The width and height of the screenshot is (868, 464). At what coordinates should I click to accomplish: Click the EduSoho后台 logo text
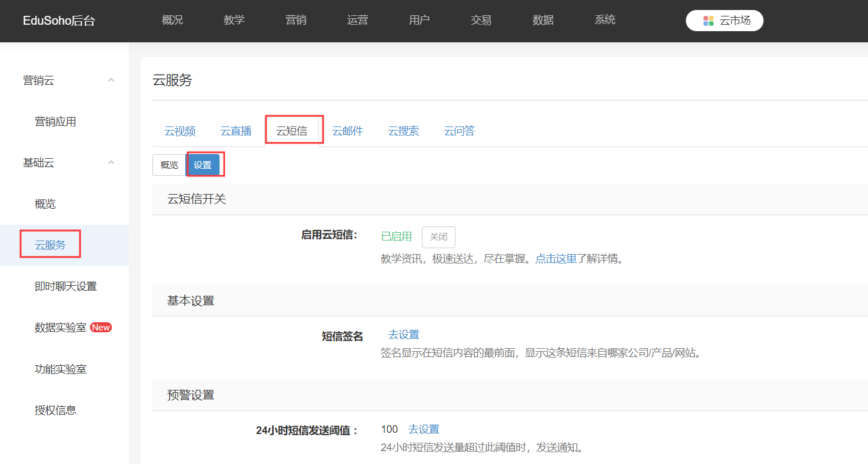(x=59, y=21)
